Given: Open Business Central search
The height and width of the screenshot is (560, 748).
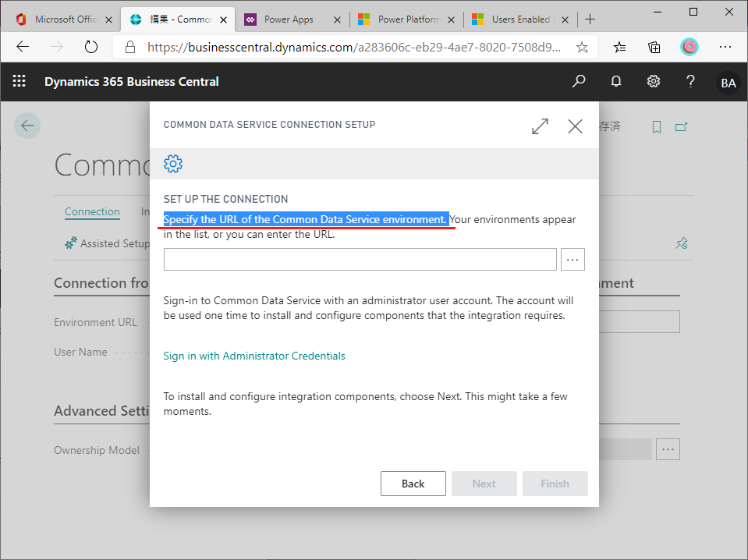Looking at the screenshot, I should [x=579, y=81].
